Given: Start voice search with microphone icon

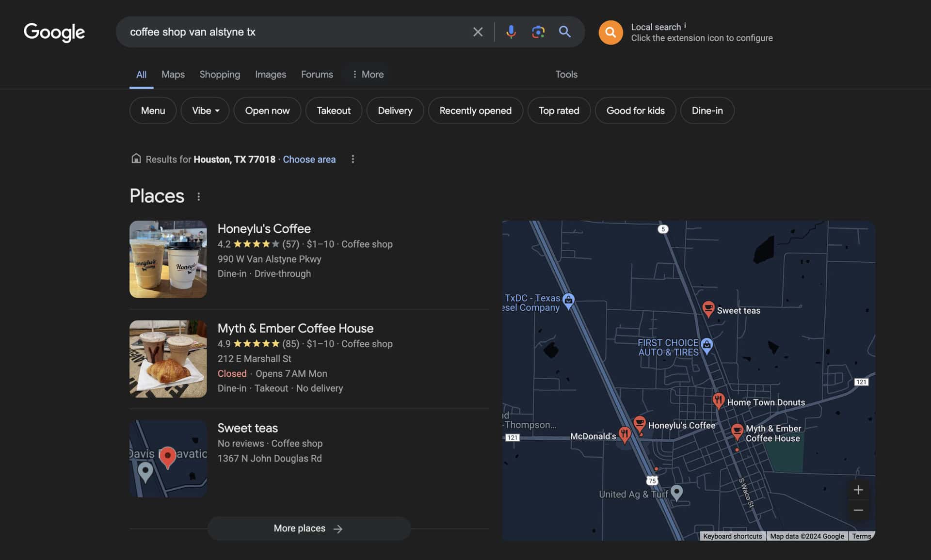Looking at the screenshot, I should (x=511, y=32).
